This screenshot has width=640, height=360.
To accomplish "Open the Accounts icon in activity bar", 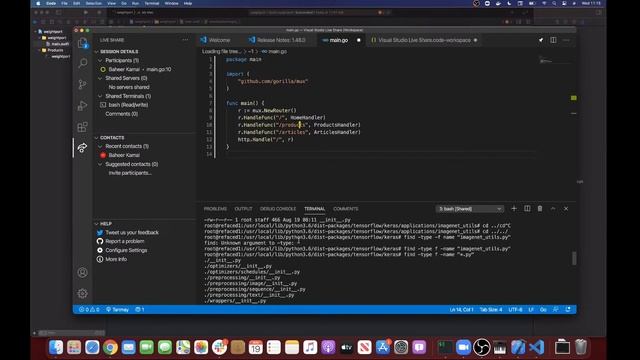I will coord(82,272).
